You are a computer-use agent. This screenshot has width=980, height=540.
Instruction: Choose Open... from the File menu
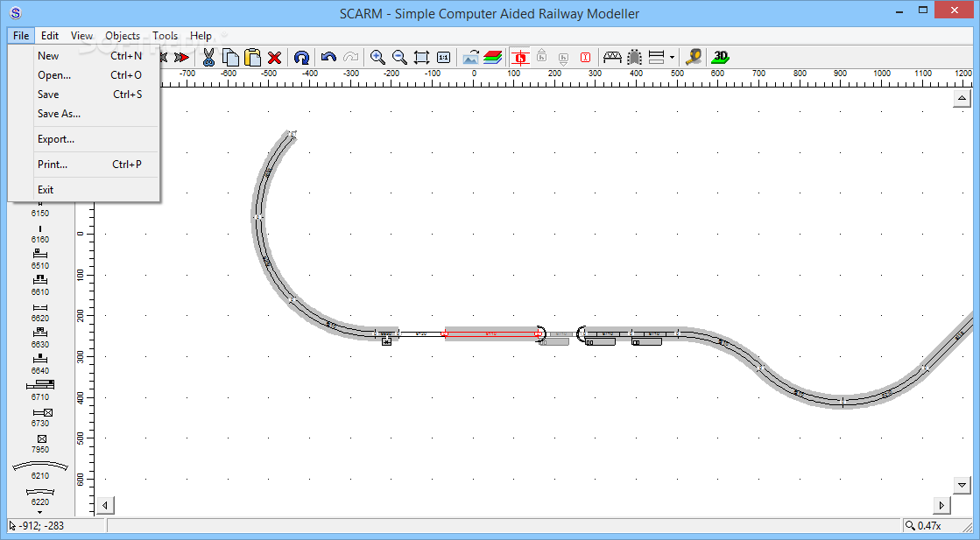pyautogui.click(x=90, y=75)
